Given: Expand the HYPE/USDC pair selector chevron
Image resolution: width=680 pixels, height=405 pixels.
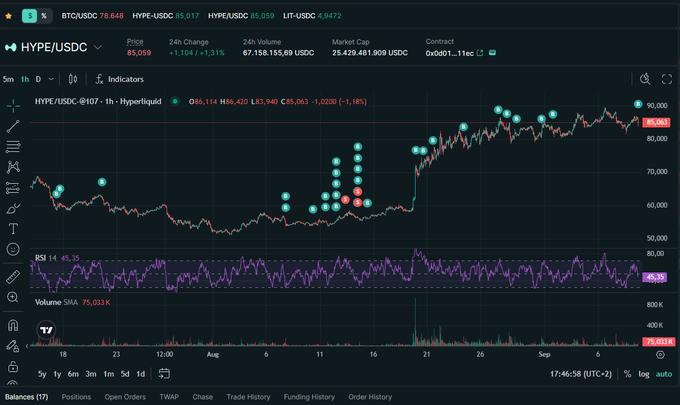Looking at the screenshot, I should click(98, 47).
